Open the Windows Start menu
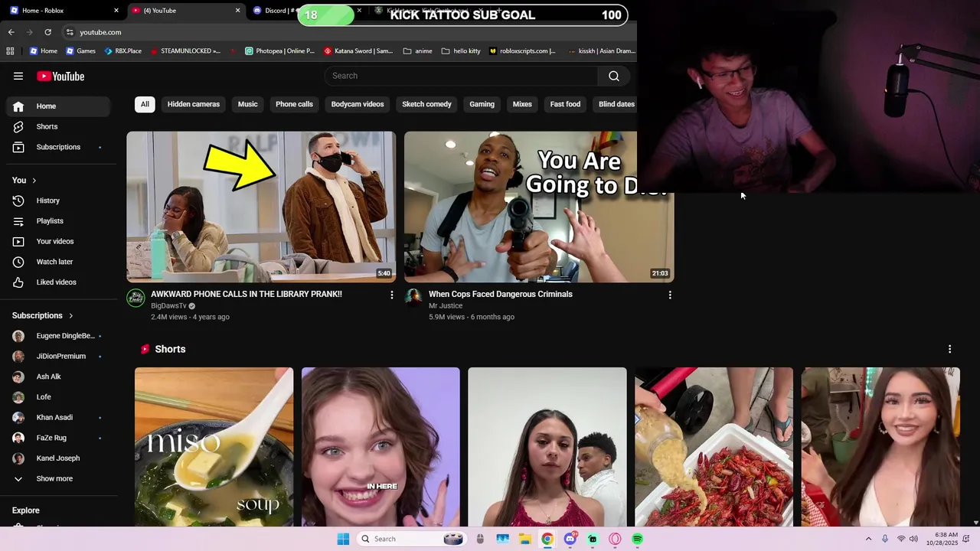 tap(343, 539)
